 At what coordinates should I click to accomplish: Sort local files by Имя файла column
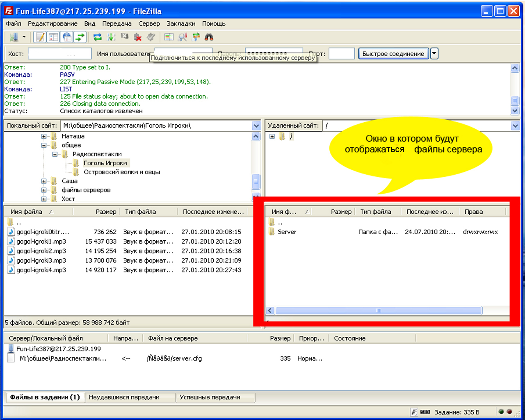click(39, 212)
